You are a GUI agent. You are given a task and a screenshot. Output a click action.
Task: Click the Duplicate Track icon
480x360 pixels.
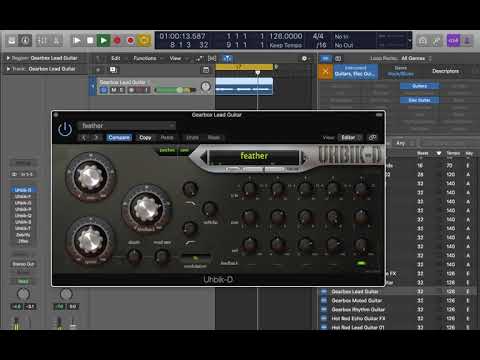click(x=113, y=70)
